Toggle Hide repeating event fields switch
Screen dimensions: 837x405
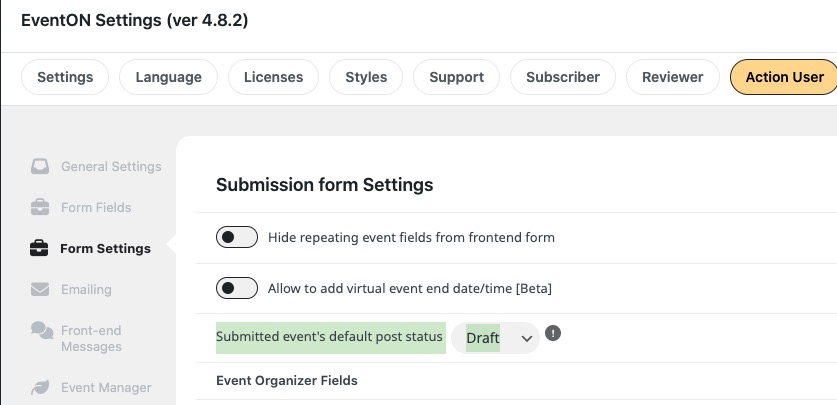(x=236, y=237)
